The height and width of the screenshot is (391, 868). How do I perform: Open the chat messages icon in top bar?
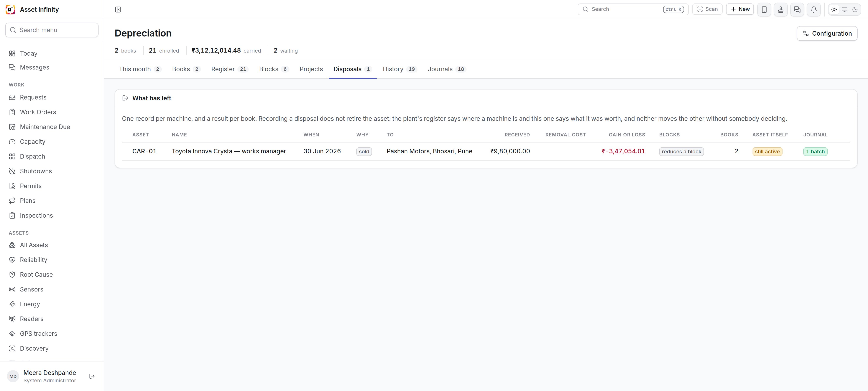pyautogui.click(x=797, y=9)
